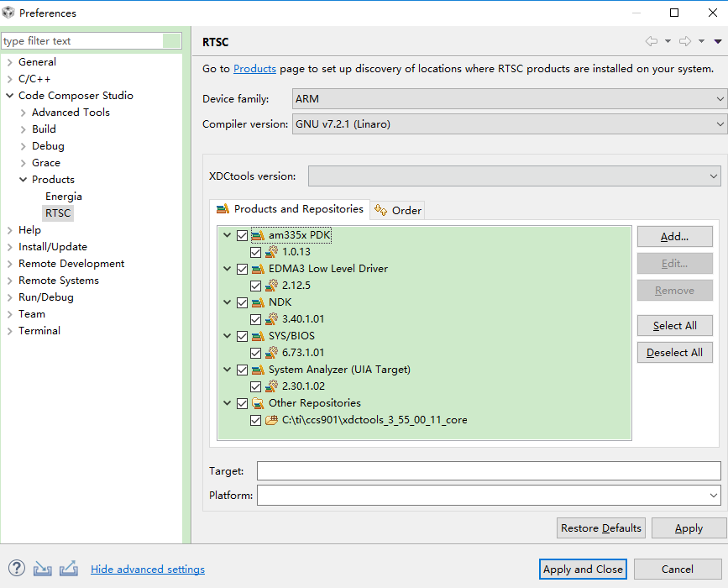Click the forward navigation arrow icon
This screenshot has width=728, height=588.
coord(685,41)
